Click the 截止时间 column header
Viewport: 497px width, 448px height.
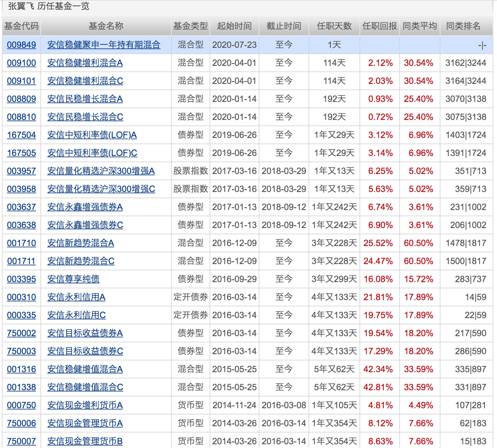click(284, 26)
